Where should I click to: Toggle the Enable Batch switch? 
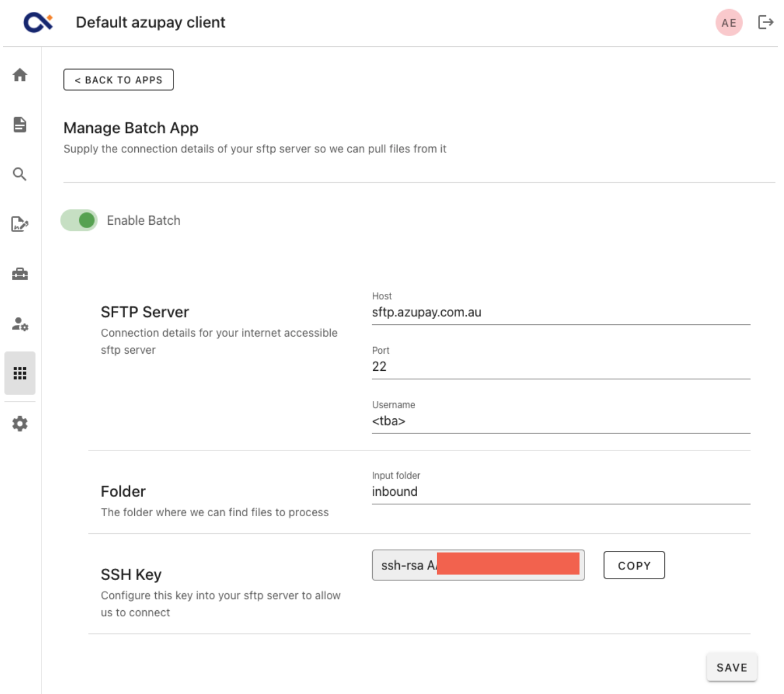(x=79, y=220)
